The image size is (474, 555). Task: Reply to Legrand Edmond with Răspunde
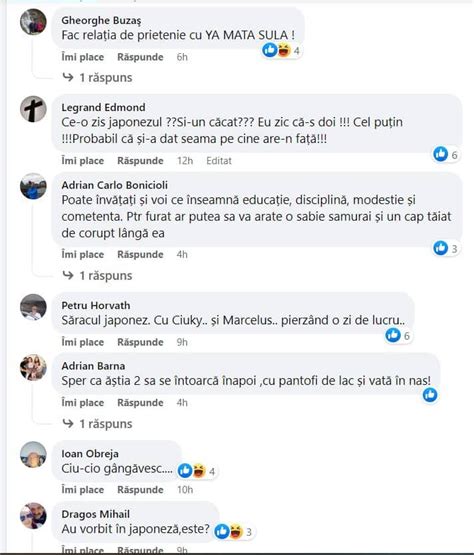point(140,161)
